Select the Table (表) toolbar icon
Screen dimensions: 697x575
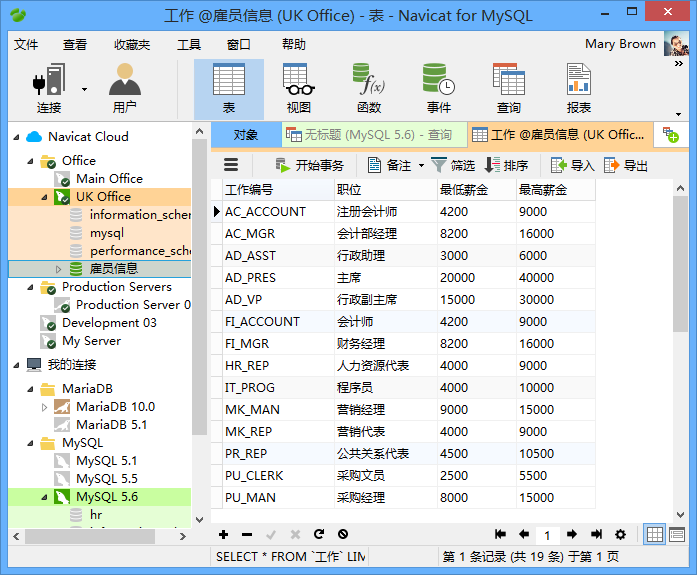(229, 89)
